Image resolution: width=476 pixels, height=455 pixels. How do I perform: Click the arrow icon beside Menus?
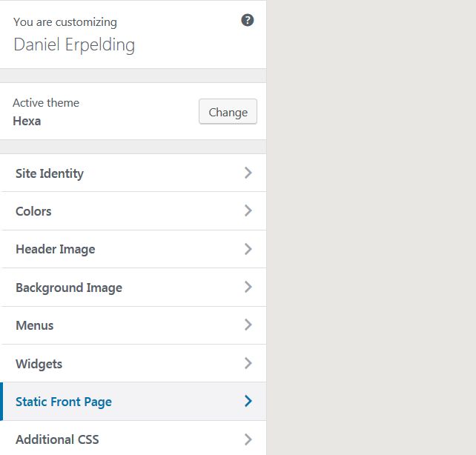click(x=248, y=325)
